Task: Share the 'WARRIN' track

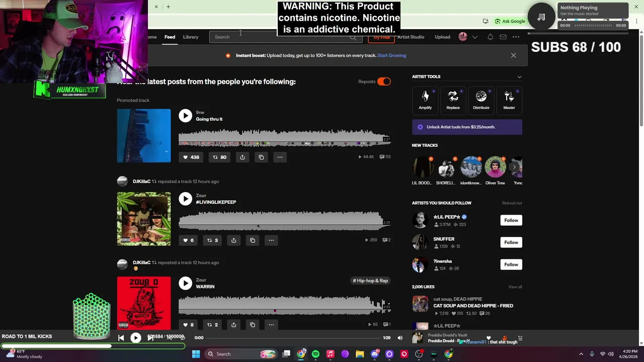Action: [233, 325]
